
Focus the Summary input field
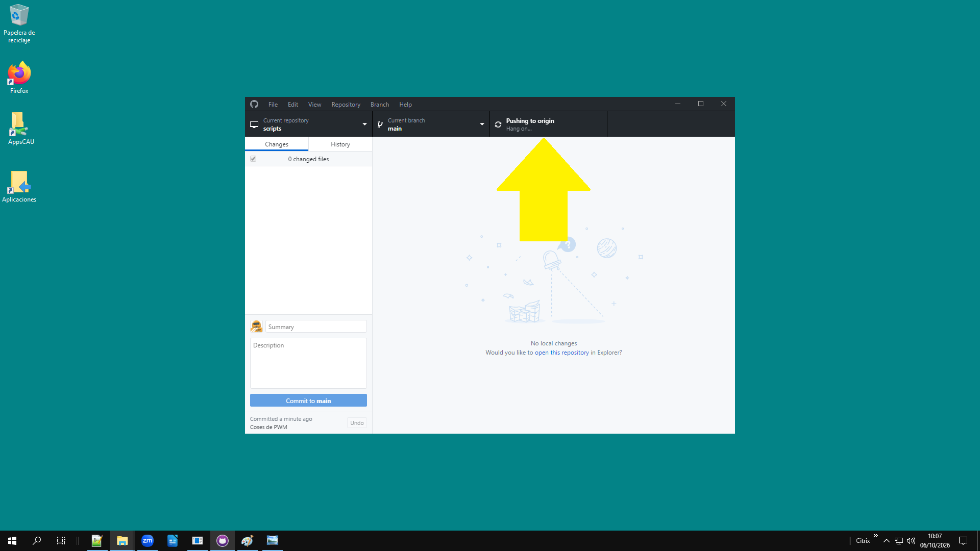(316, 327)
